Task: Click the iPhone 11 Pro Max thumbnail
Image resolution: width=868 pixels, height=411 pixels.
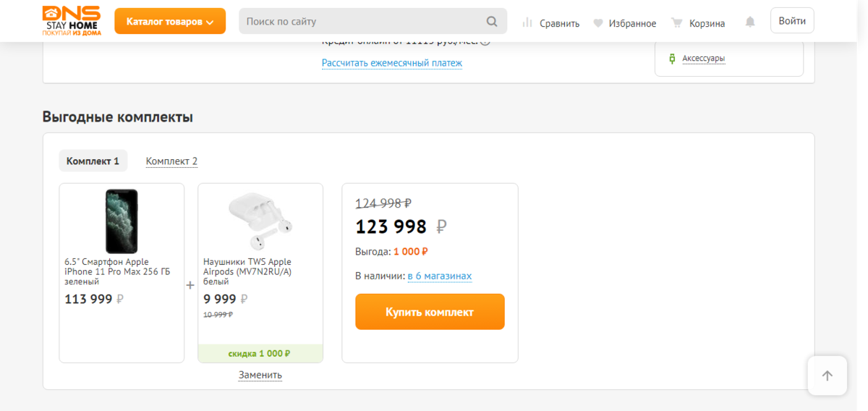Action: (x=122, y=221)
